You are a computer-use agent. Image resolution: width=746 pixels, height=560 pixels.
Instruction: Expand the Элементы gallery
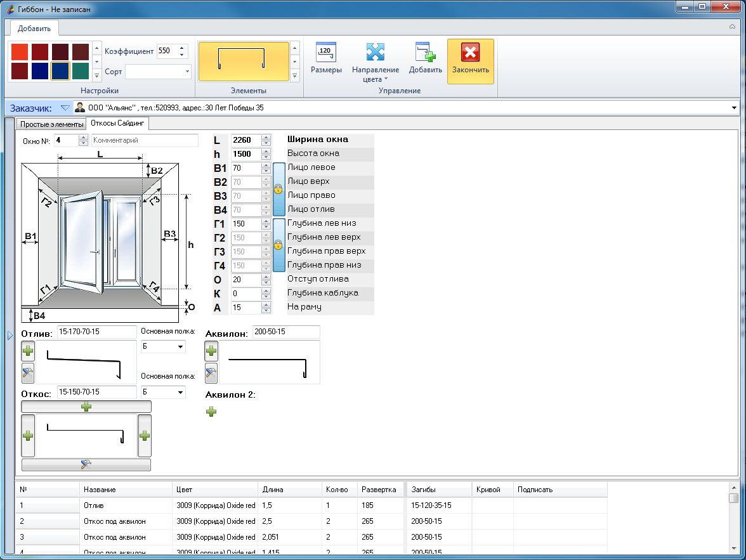click(x=294, y=75)
